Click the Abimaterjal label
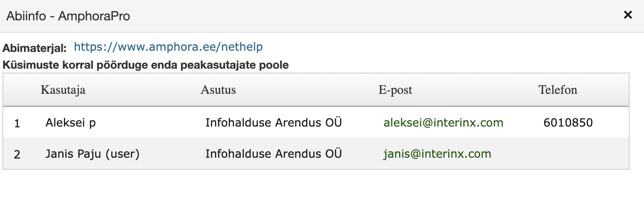The image size is (644, 214). click(x=35, y=48)
